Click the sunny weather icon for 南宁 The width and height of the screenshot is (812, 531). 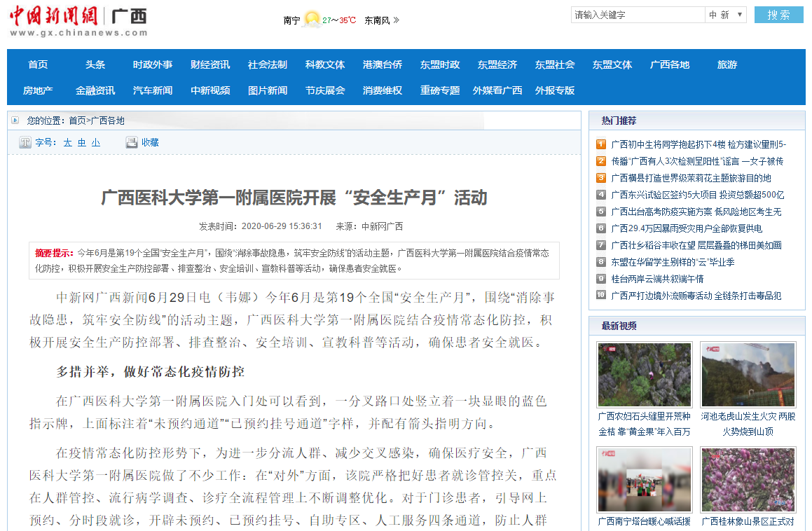(x=312, y=20)
